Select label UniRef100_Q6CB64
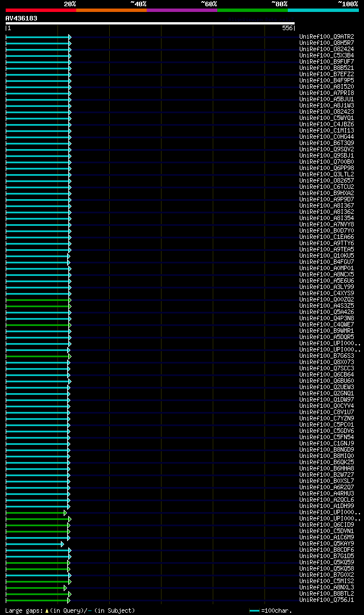364x615 pixels. [326, 375]
